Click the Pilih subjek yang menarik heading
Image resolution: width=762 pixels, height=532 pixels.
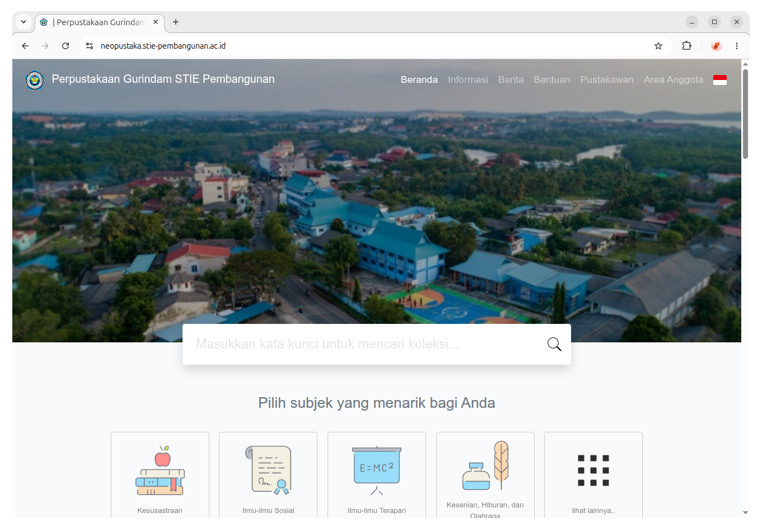click(x=377, y=403)
